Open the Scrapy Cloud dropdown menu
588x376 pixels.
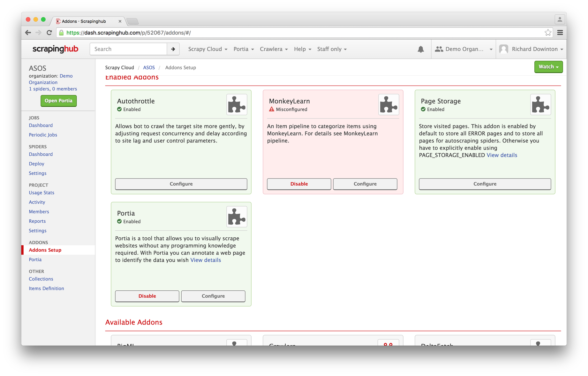[x=208, y=49]
